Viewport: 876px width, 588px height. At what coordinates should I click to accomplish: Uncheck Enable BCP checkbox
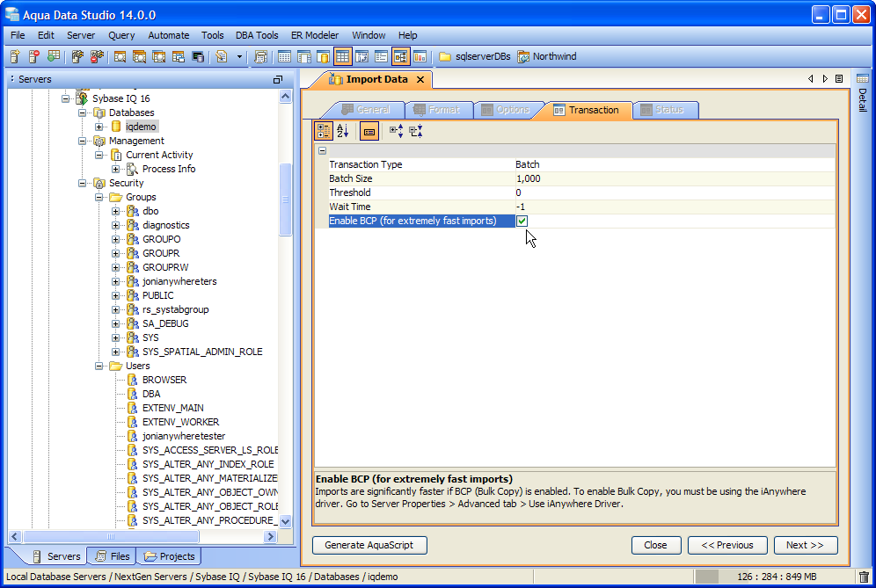tap(522, 221)
